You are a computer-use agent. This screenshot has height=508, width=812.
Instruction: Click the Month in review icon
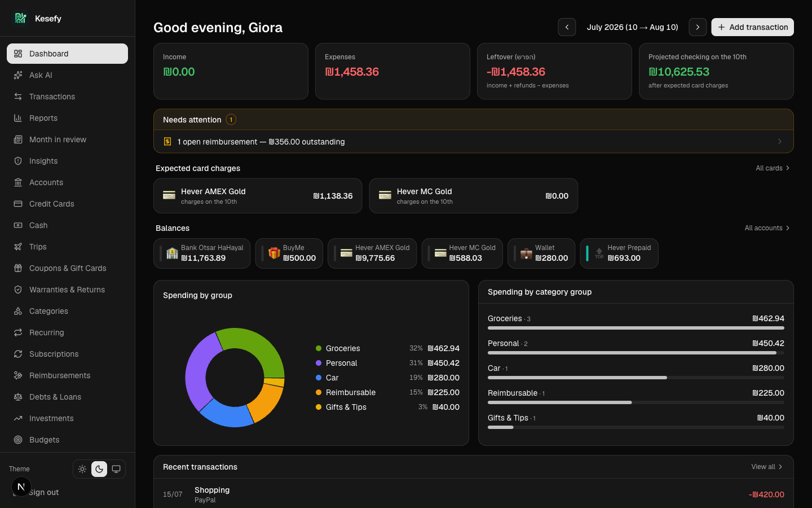click(x=18, y=139)
